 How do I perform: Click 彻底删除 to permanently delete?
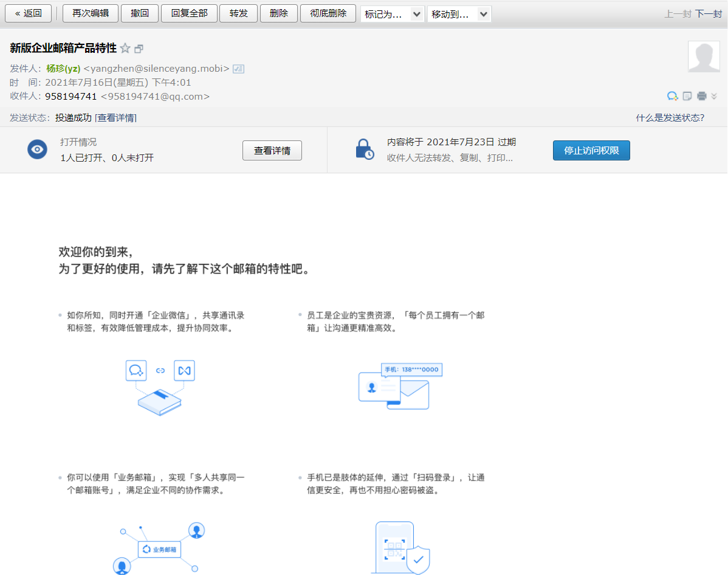point(328,13)
